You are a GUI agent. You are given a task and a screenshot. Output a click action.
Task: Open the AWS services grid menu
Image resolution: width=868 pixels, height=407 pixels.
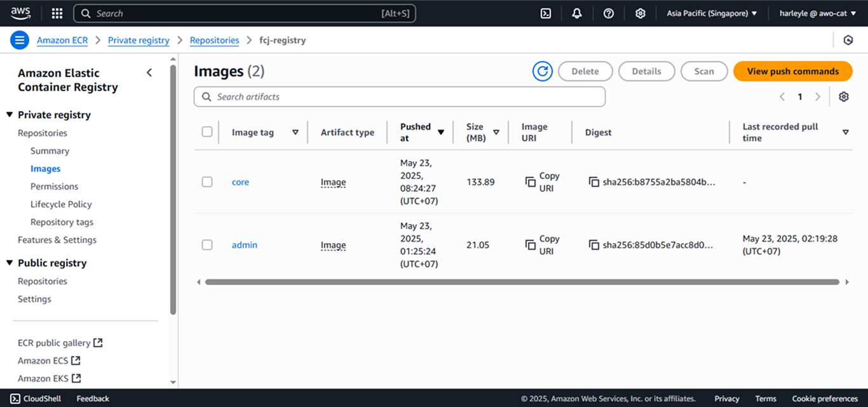[57, 13]
